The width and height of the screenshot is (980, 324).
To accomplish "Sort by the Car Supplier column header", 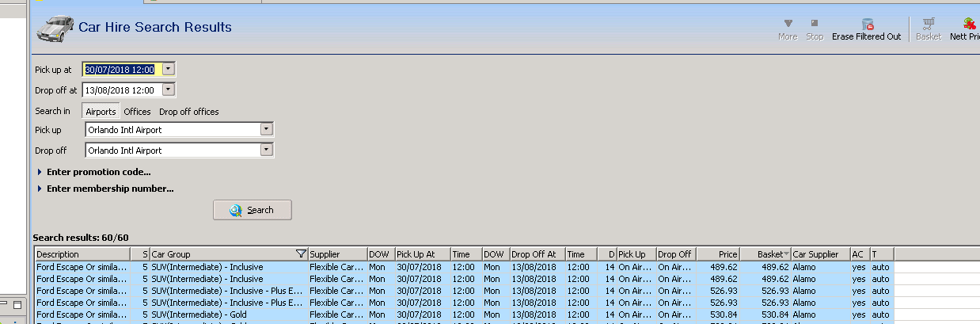I will (x=820, y=254).
